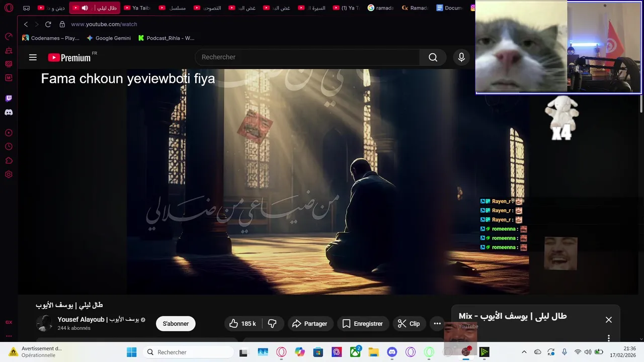Reload the YouTube page

tap(48, 24)
